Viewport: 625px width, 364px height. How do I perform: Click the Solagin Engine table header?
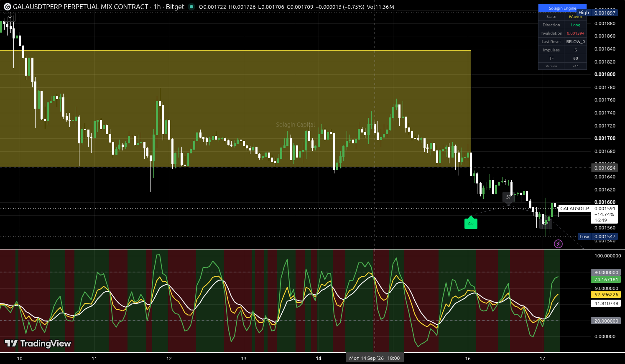562,8
